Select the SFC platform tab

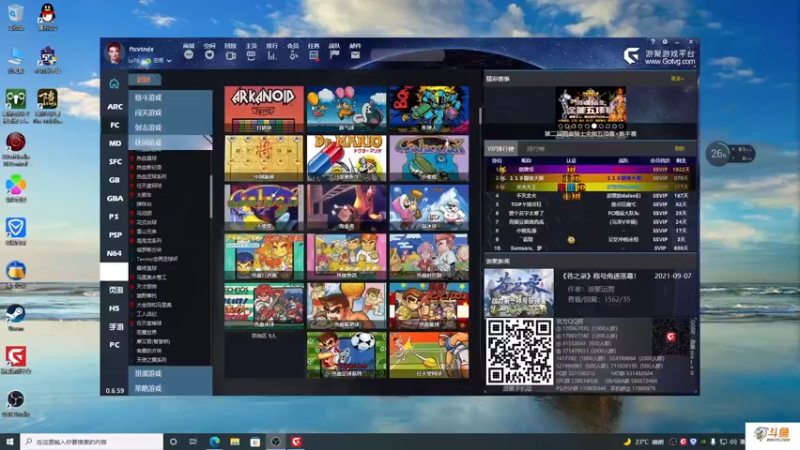coord(114,162)
